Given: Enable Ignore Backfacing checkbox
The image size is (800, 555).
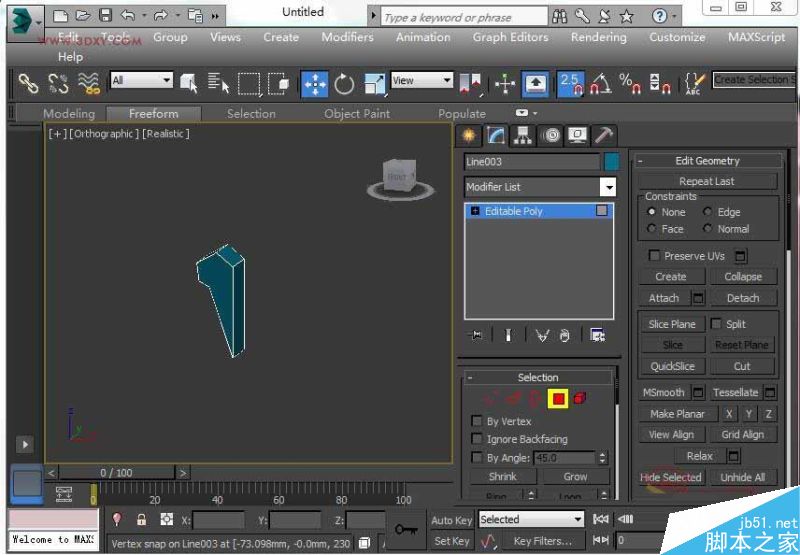Looking at the screenshot, I should 477,439.
